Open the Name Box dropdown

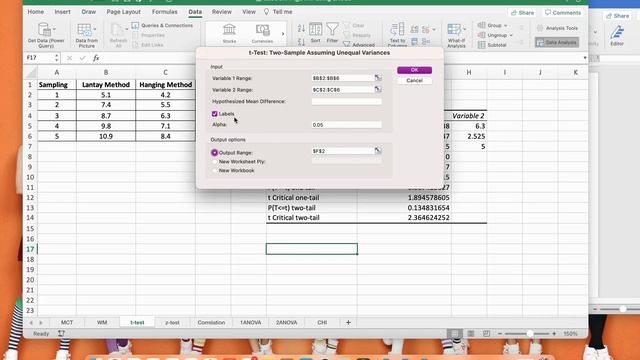point(56,58)
